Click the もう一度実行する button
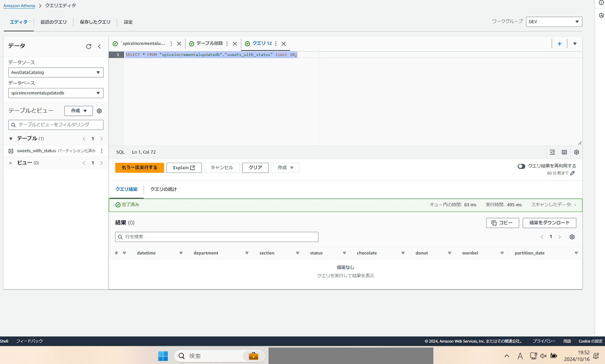605x364 pixels. pyautogui.click(x=139, y=167)
